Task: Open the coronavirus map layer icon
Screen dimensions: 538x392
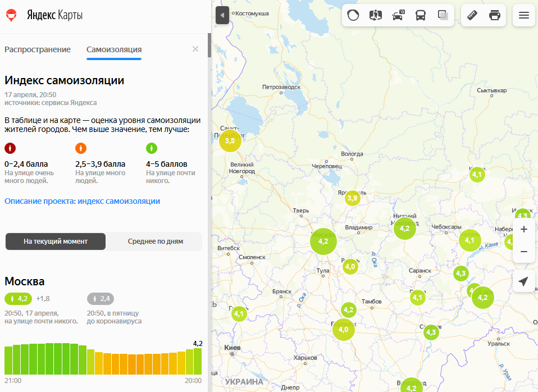Action: coord(353,15)
